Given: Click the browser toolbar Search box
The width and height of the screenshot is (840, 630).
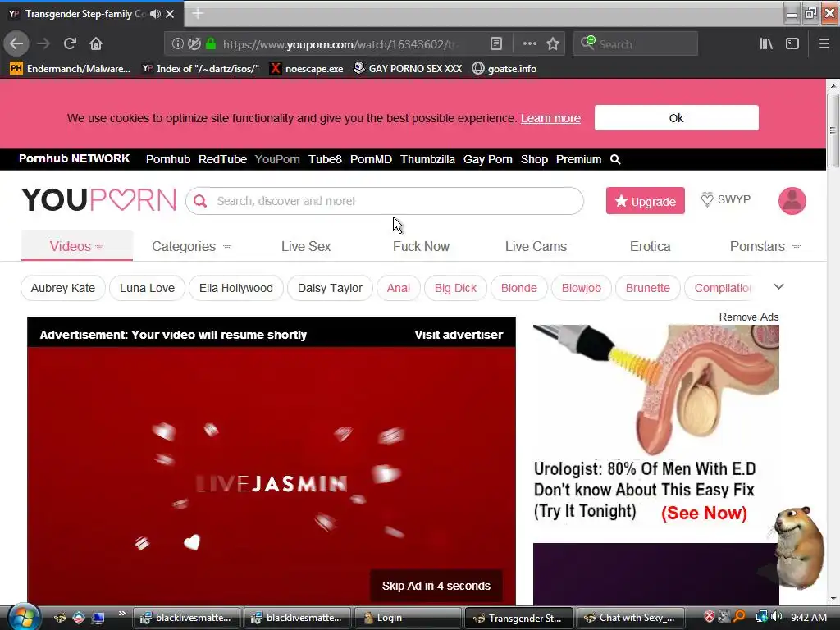Looking at the screenshot, I should pos(636,44).
